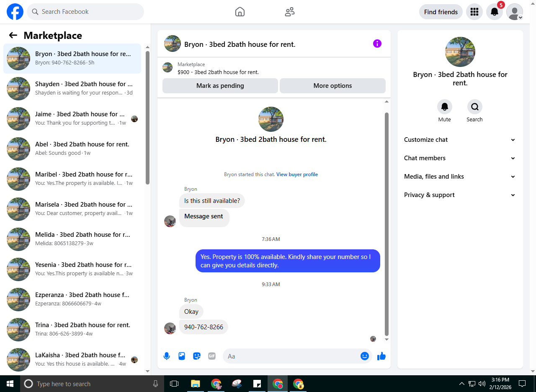Open View buyer profile link
The height and width of the screenshot is (392, 536).
pyautogui.click(x=297, y=174)
